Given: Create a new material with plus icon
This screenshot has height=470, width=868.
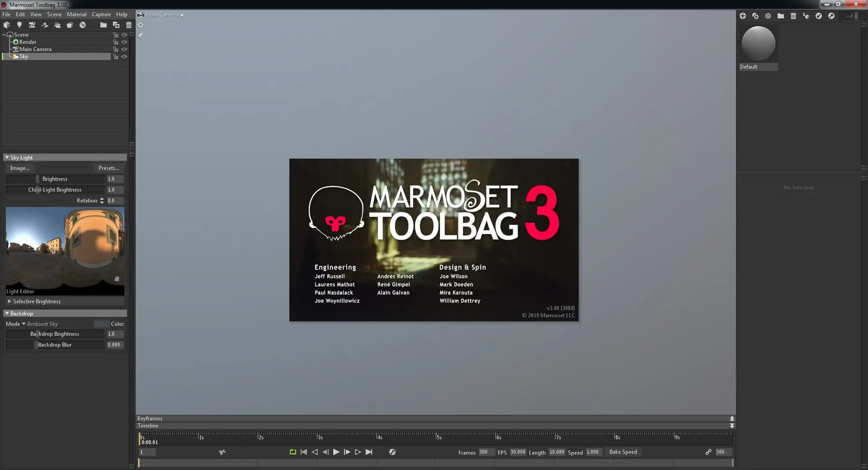Looking at the screenshot, I should 743,16.
